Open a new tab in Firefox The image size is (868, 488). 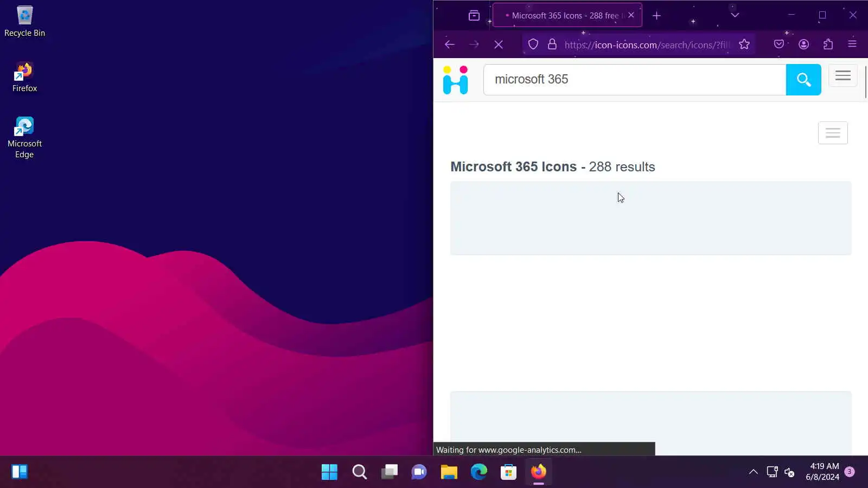pyautogui.click(x=656, y=15)
